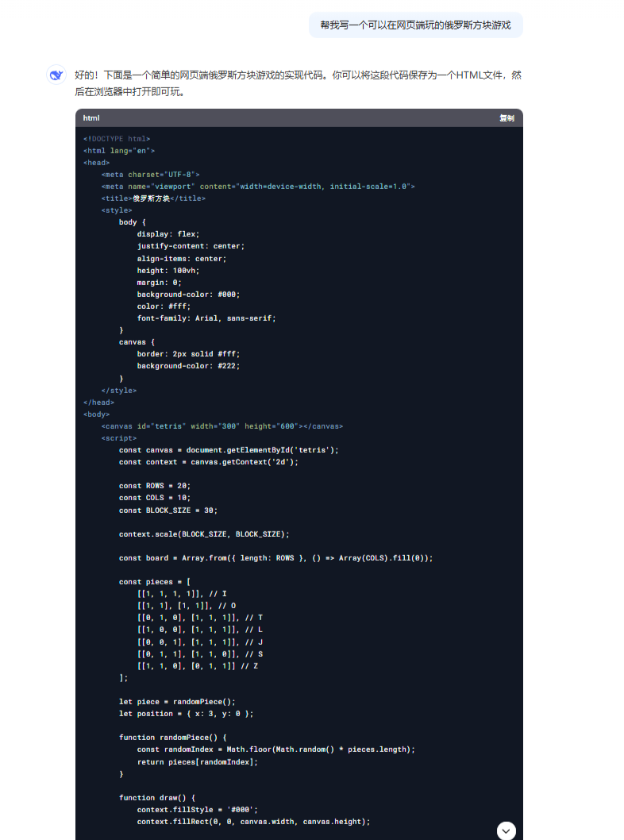Click the line justify-content: center;
The image size is (624, 840).
tap(191, 246)
